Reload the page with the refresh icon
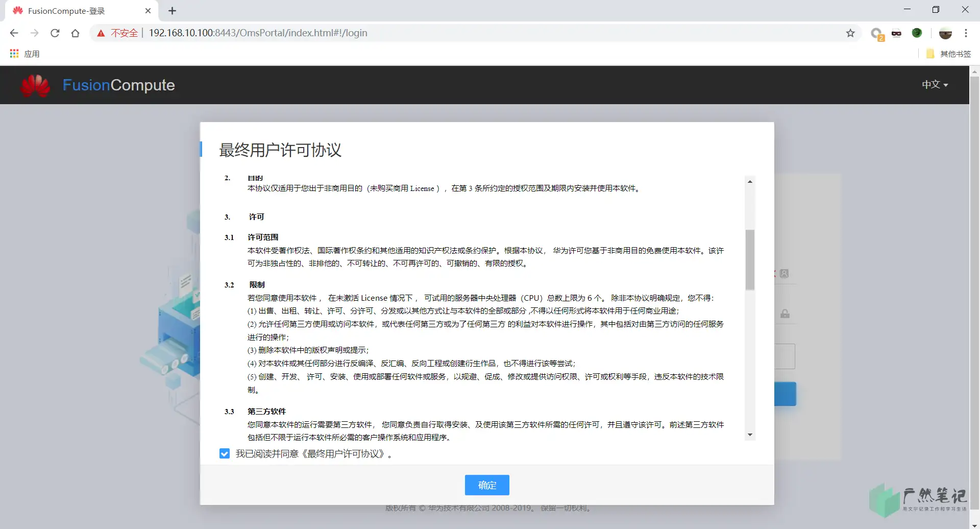 click(55, 33)
